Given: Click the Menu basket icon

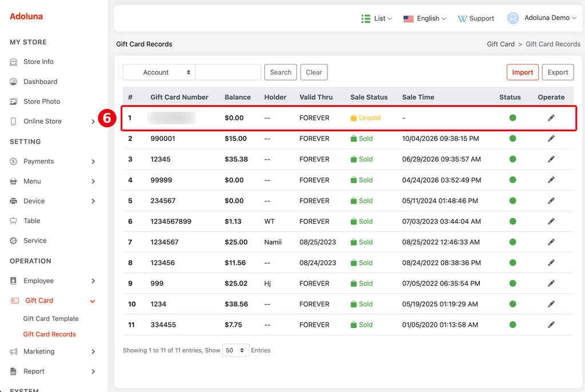Looking at the screenshot, I should click(14, 181).
